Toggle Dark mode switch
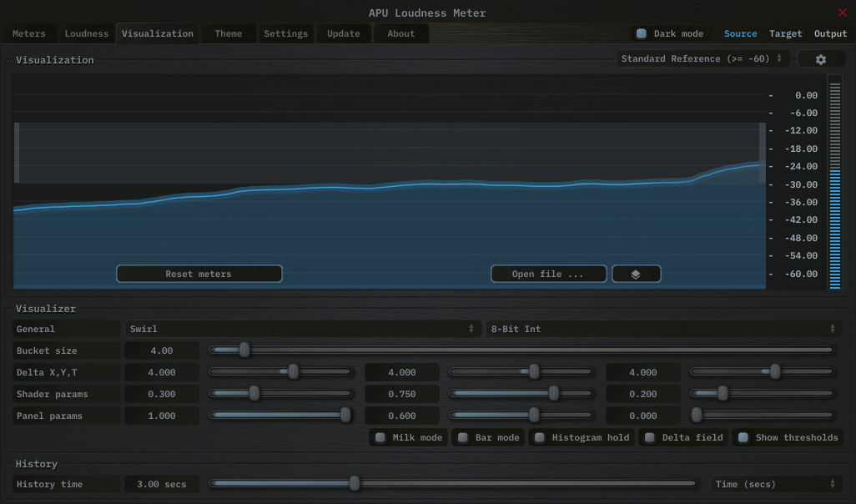This screenshot has width=856, height=504. point(642,34)
